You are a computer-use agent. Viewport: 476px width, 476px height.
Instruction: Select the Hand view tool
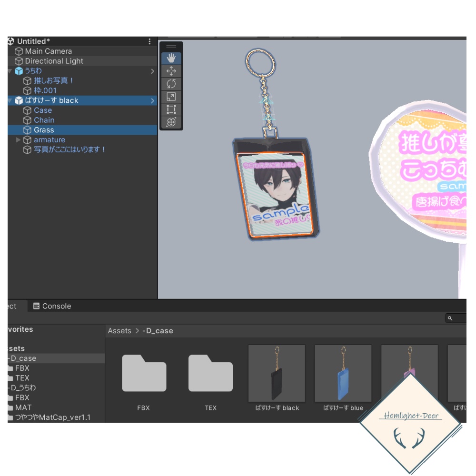[x=171, y=58]
